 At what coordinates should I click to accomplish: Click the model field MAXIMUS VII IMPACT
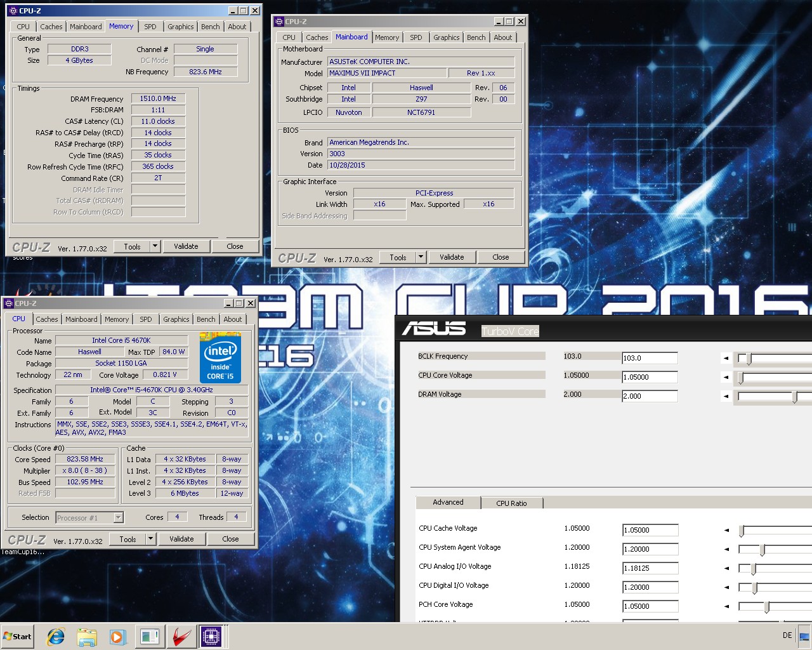click(387, 73)
